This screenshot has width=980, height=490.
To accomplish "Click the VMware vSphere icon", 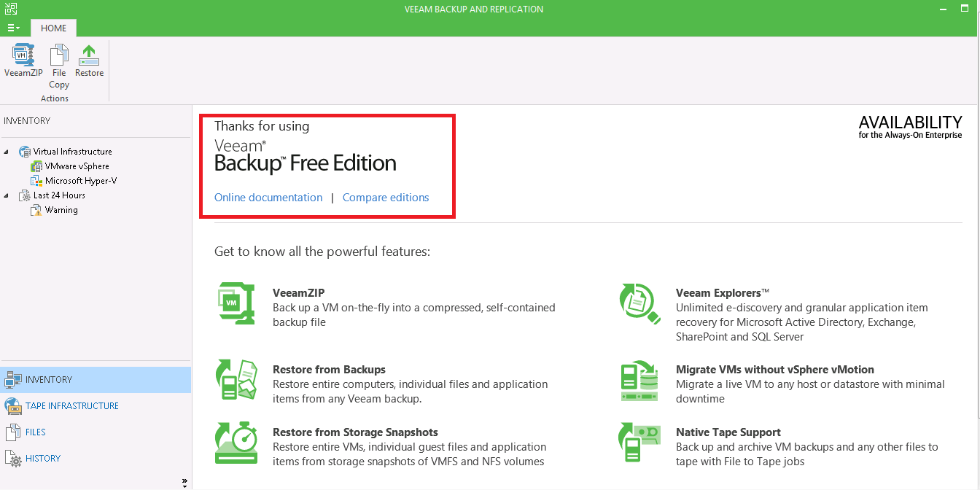I will [x=36, y=166].
